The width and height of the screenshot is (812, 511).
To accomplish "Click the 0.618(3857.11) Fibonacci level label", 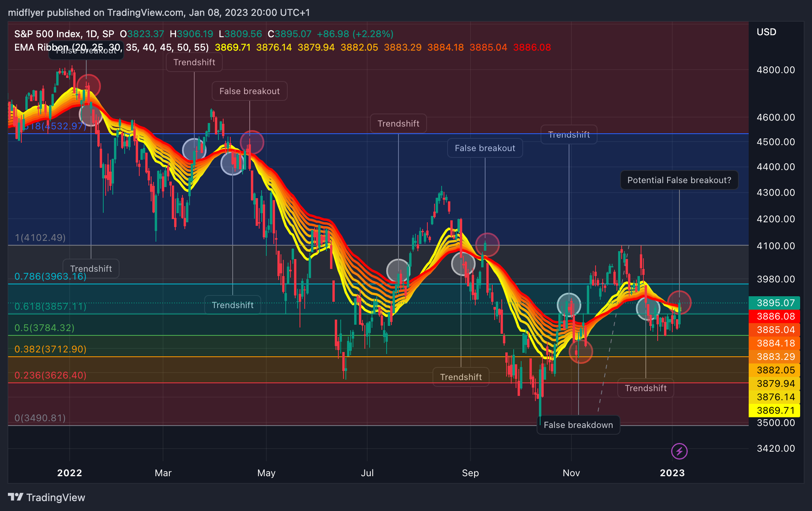I will (x=51, y=307).
